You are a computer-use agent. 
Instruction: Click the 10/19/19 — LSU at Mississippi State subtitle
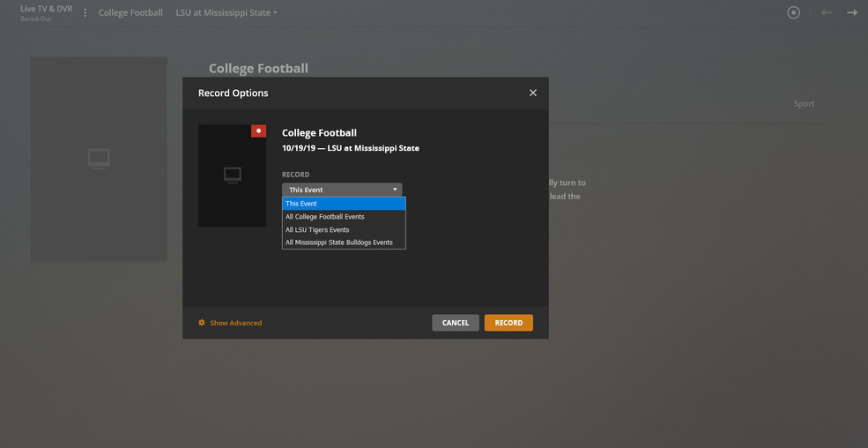tap(351, 148)
